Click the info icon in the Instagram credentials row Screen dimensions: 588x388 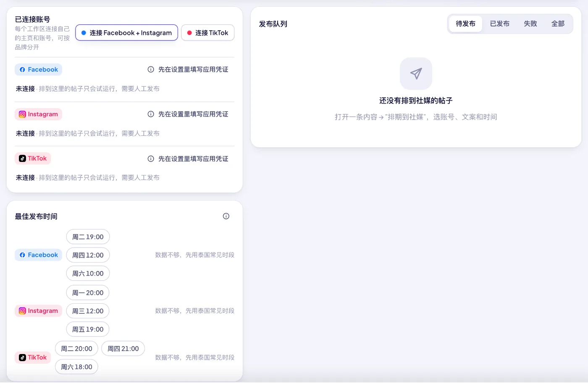tap(151, 114)
